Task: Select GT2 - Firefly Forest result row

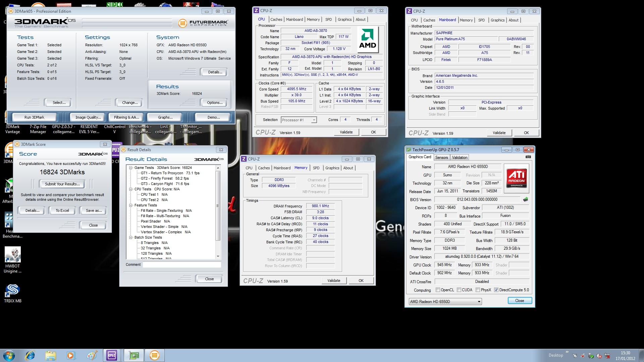Action: point(165,178)
